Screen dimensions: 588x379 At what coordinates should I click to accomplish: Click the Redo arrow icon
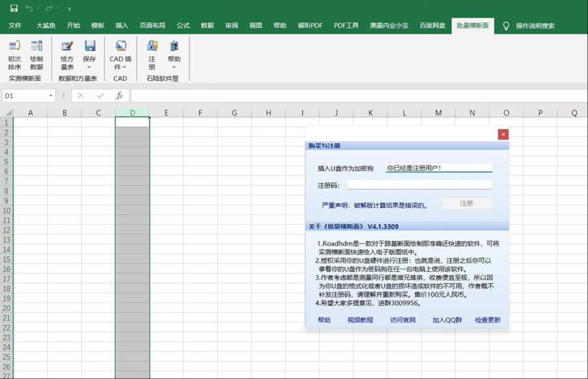(x=49, y=8)
